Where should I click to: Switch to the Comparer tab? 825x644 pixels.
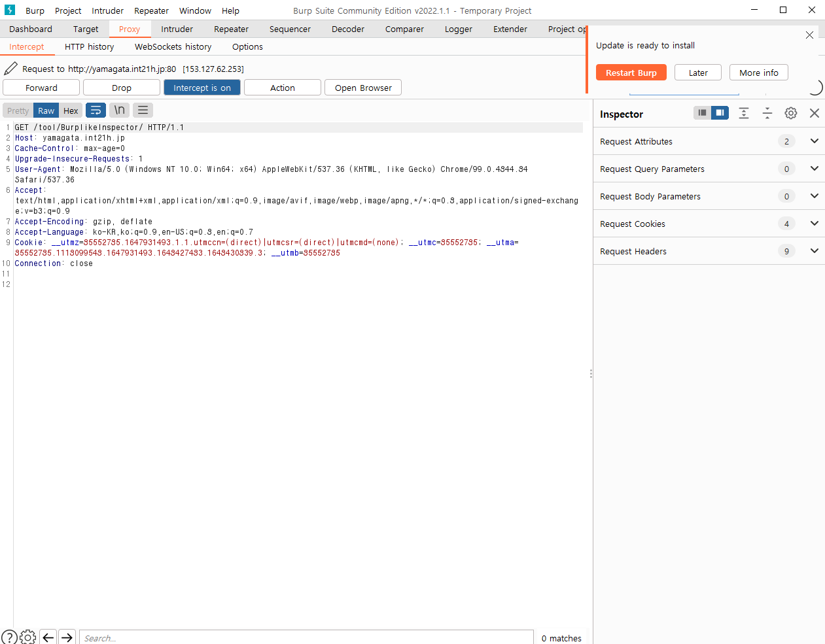(x=404, y=29)
